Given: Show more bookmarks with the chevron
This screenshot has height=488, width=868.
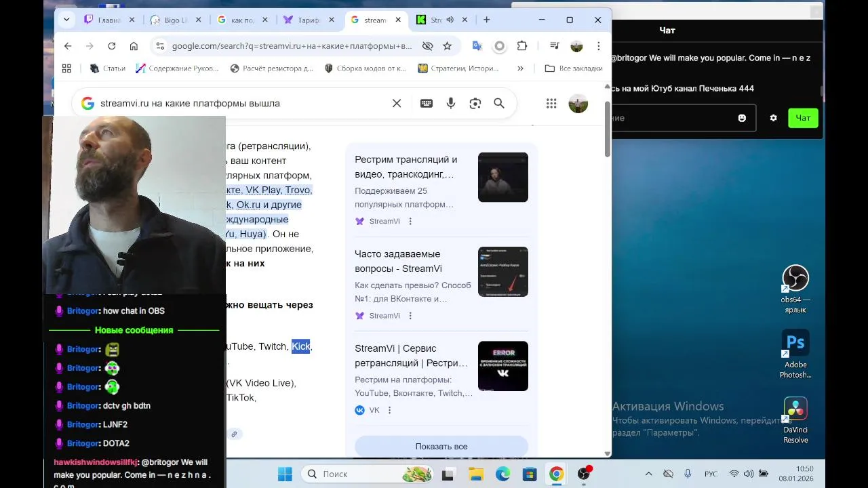Looking at the screenshot, I should pos(520,68).
